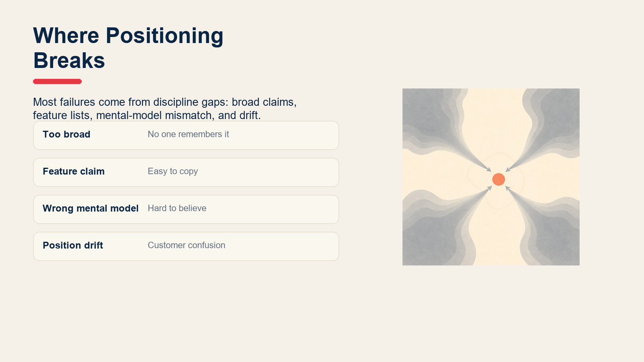Screen dimensions: 644x362
Task: Select the 'Feature claim' label
Action: (74, 171)
